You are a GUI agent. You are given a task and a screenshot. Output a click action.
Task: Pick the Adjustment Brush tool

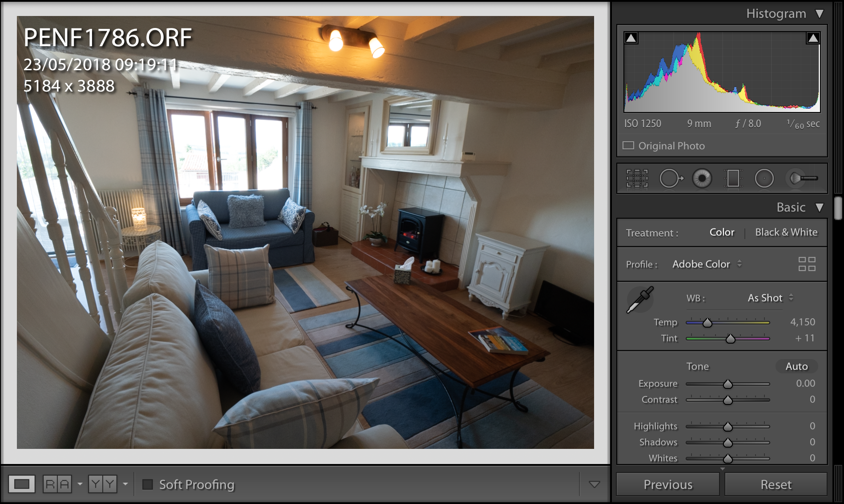[803, 179]
